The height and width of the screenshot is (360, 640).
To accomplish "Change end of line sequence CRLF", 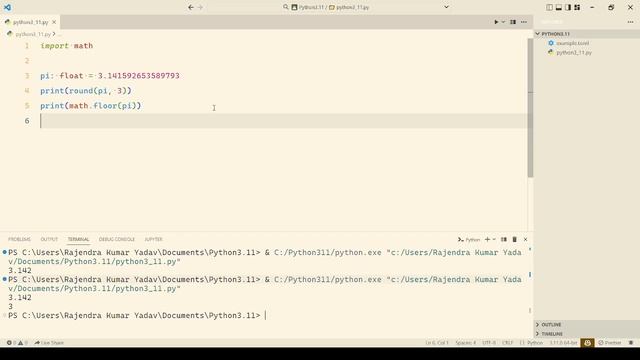I will pos(508,343).
